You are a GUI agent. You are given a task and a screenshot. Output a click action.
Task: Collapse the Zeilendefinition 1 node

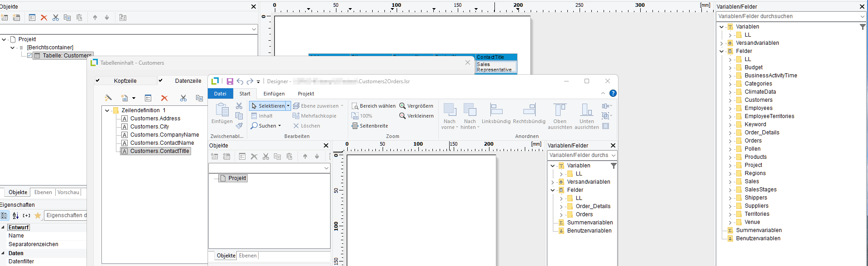[107, 110]
